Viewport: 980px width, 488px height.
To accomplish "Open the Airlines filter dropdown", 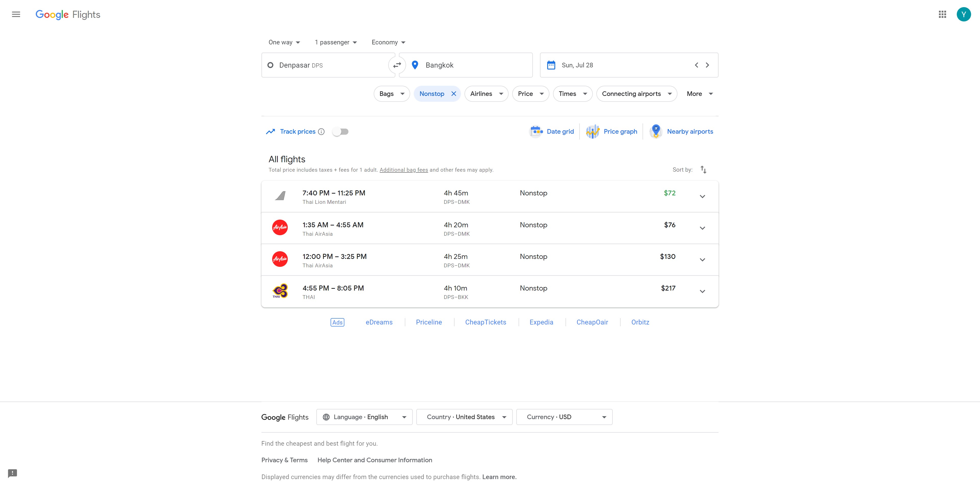I will pyautogui.click(x=486, y=94).
